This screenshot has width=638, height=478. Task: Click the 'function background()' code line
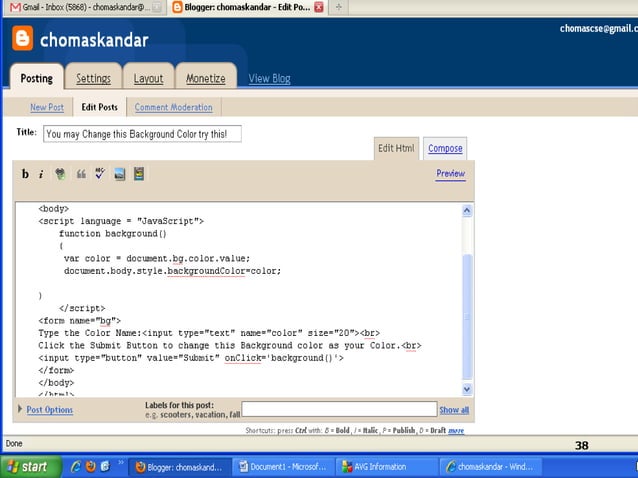click(x=113, y=234)
